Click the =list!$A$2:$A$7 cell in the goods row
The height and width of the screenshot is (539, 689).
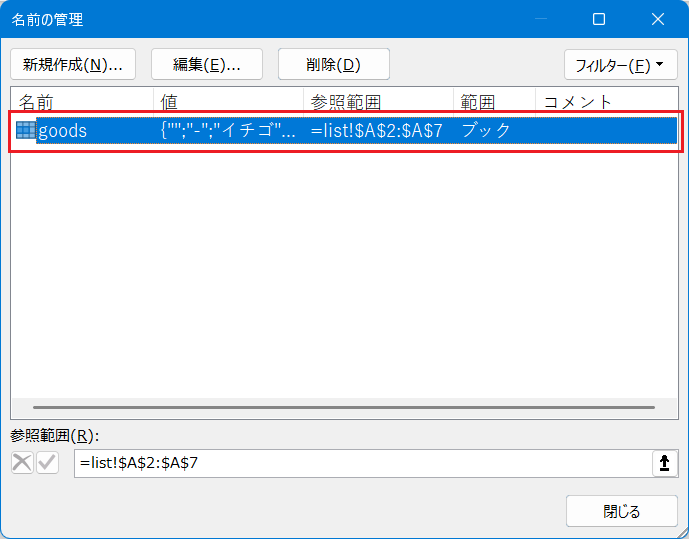(376, 131)
